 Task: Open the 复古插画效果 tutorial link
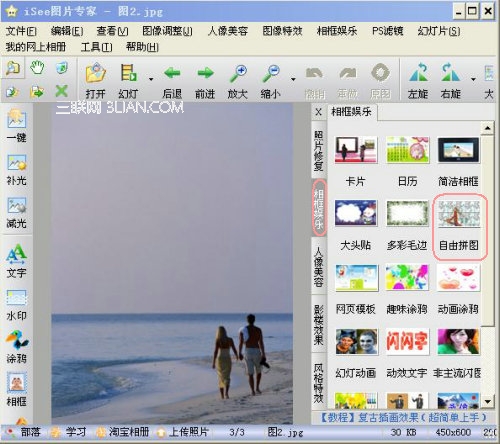coord(403,417)
